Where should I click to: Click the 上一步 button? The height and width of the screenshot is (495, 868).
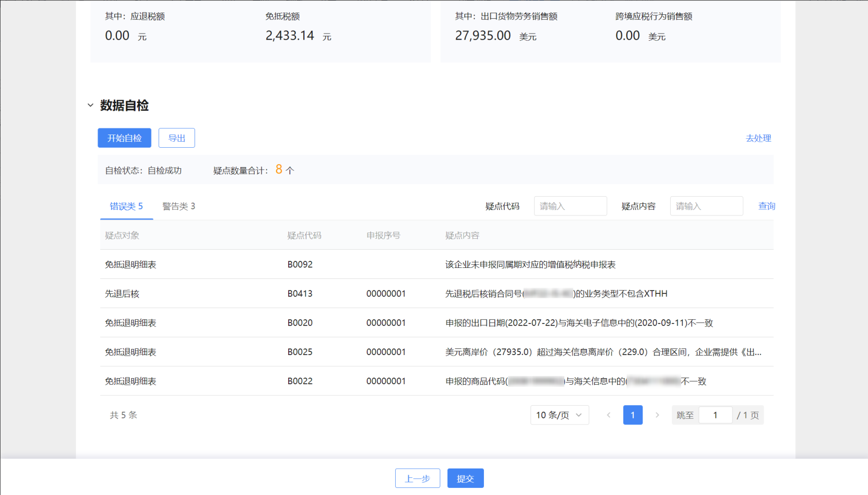[x=417, y=478]
